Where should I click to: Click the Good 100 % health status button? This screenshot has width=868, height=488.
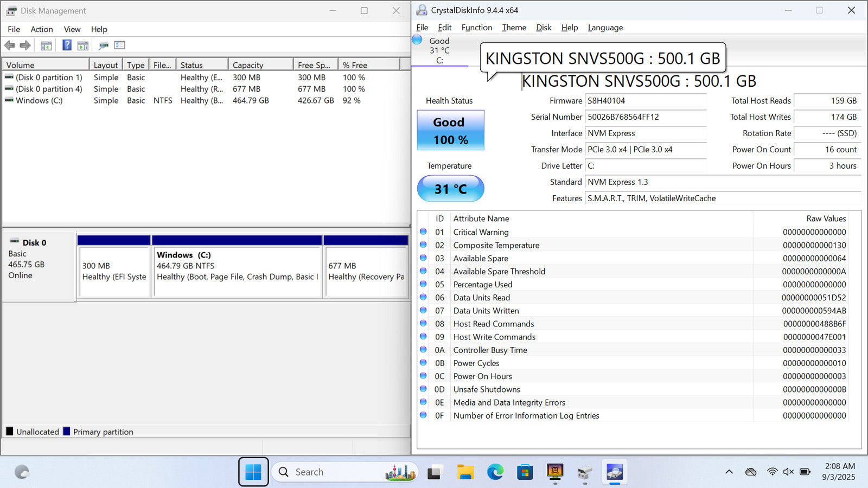click(x=450, y=130)
